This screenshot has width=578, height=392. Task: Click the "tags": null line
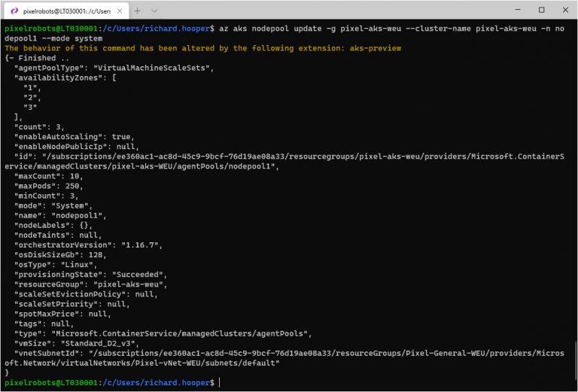pos(44,324)
